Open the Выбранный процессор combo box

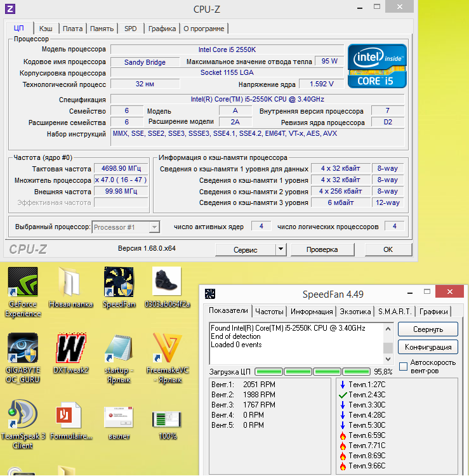[x=126, y=227]
